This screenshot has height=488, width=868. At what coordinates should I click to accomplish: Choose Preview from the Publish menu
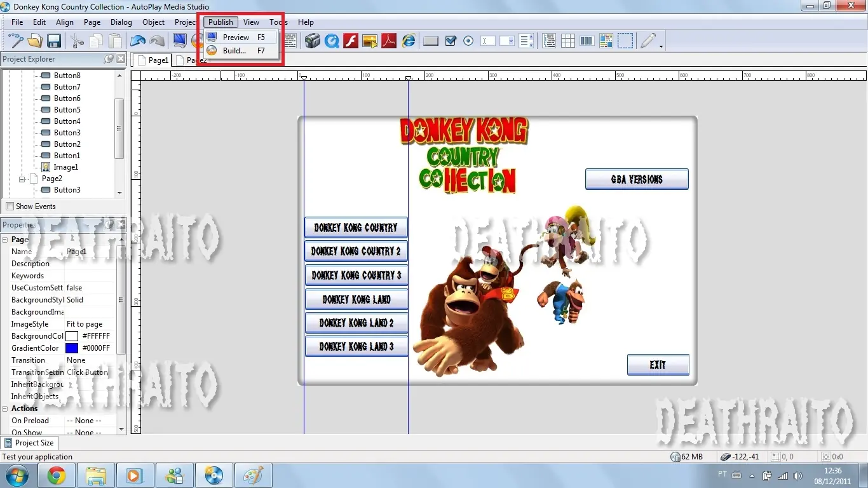(241, 37)
